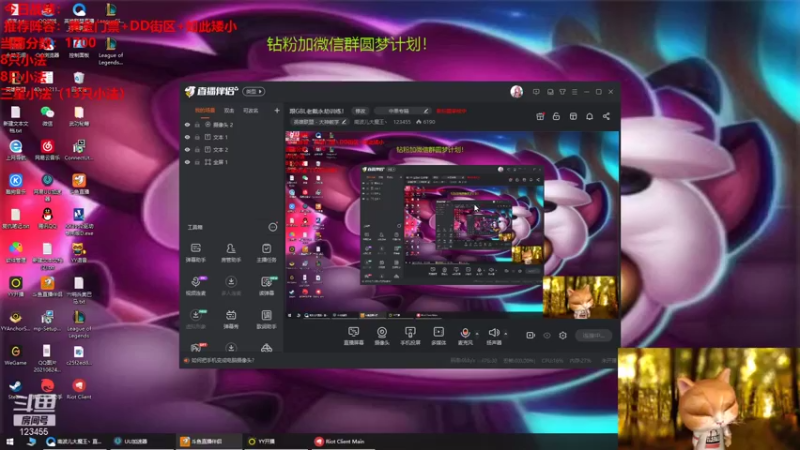Screen dimensions: 800x450
Task: Select the 文本 2 source row
Action: click(x=232, y=149)
